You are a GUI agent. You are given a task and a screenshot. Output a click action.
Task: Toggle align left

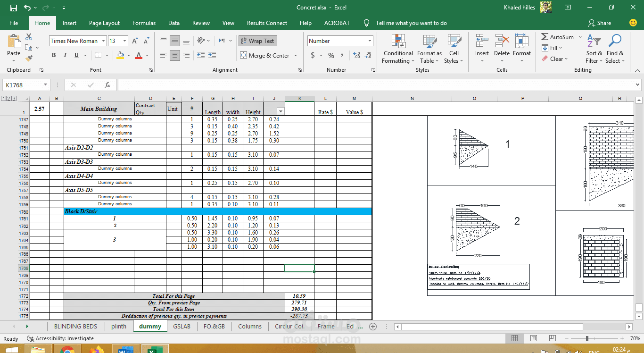[164, 55]
